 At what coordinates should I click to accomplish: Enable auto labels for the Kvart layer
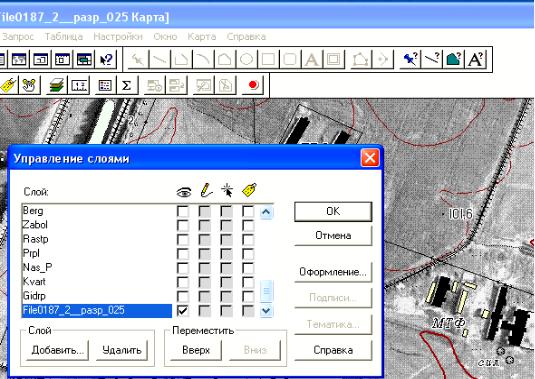tap(248, 282)
